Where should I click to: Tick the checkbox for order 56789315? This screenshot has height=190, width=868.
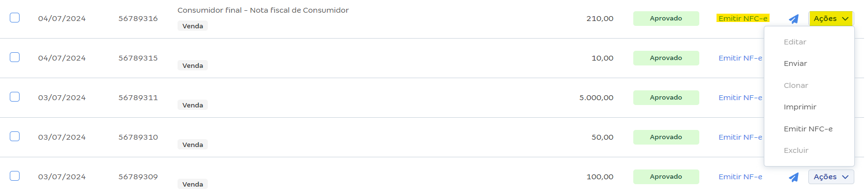pyautogui.click(x=15, y=57)
